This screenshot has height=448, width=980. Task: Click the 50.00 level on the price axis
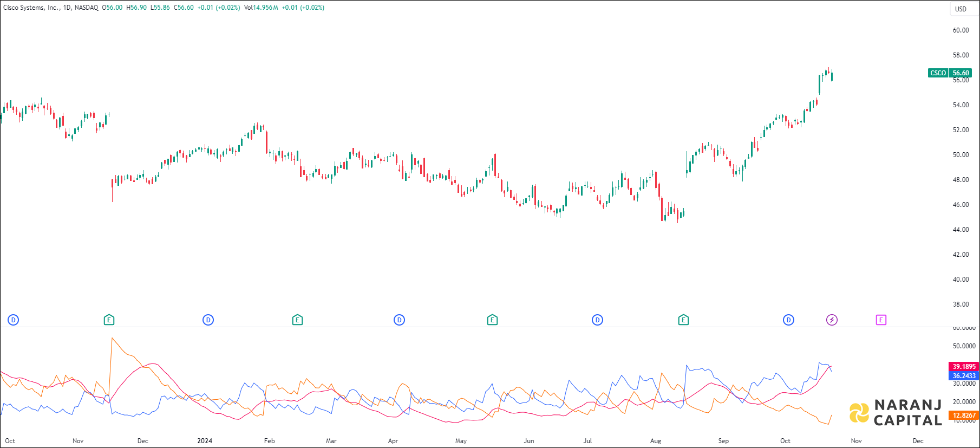961,155
